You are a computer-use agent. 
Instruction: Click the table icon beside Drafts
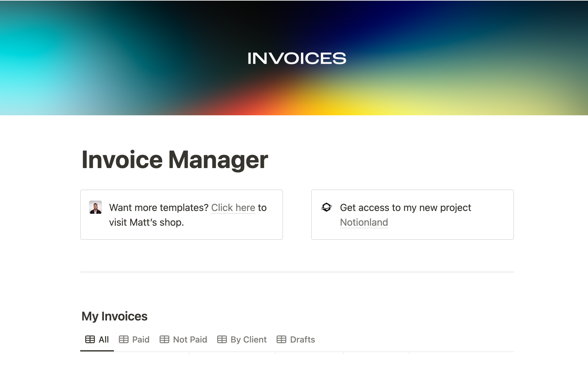pos(281,339)
